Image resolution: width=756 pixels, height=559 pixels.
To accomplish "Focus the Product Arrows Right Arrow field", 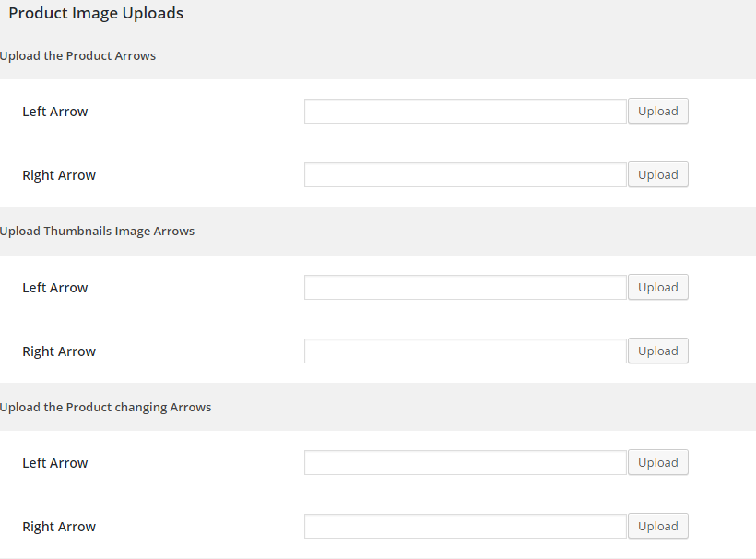I will click(466, 175).
